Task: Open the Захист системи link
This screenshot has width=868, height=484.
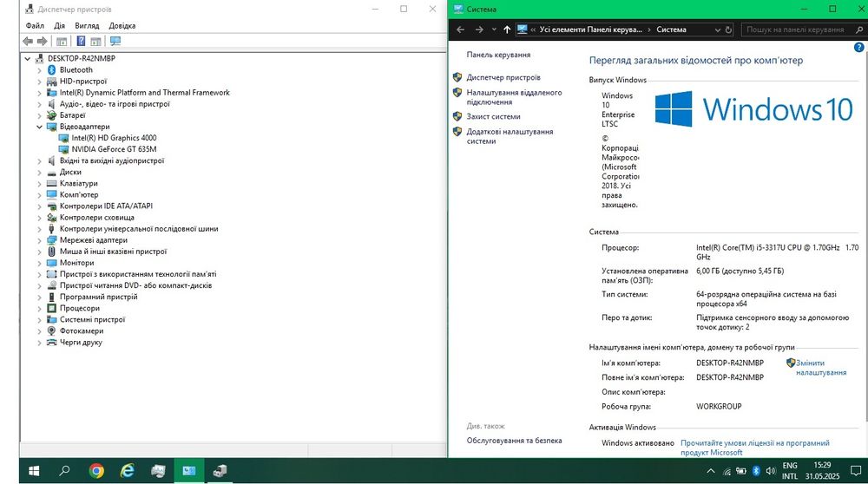Action: tap(493, 117)
